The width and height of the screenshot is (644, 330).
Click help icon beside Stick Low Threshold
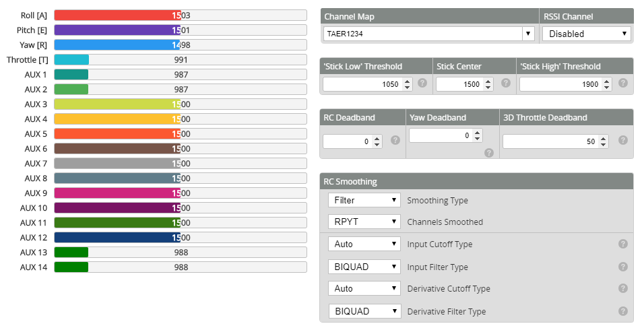(x=422, y=84)
